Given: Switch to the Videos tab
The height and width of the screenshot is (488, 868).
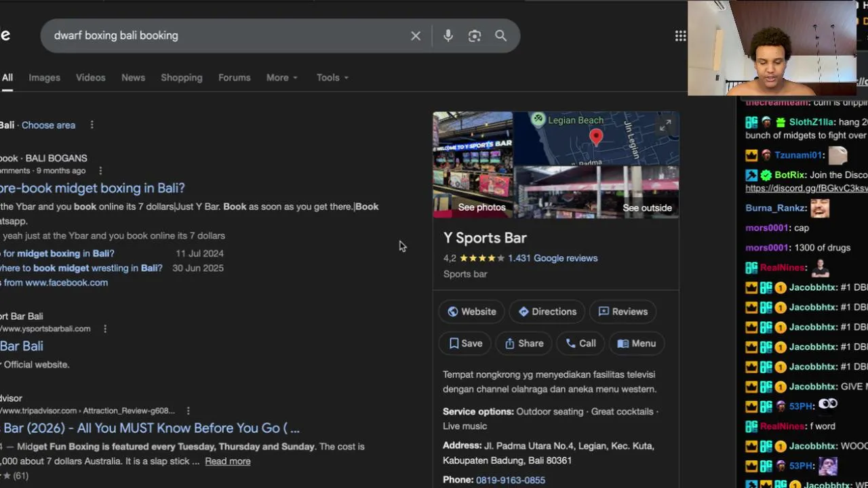Looking at the screenshot, I should (90, 78).
